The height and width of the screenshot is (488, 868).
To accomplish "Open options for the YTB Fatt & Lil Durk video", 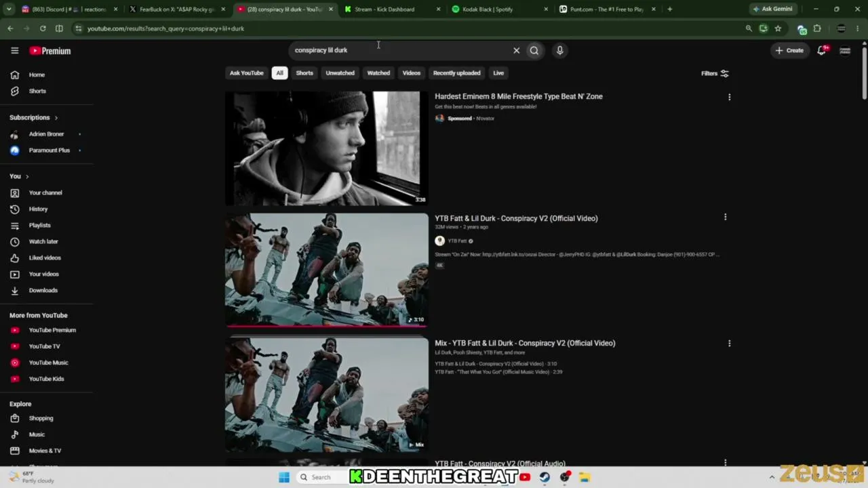I will point(725,218).
